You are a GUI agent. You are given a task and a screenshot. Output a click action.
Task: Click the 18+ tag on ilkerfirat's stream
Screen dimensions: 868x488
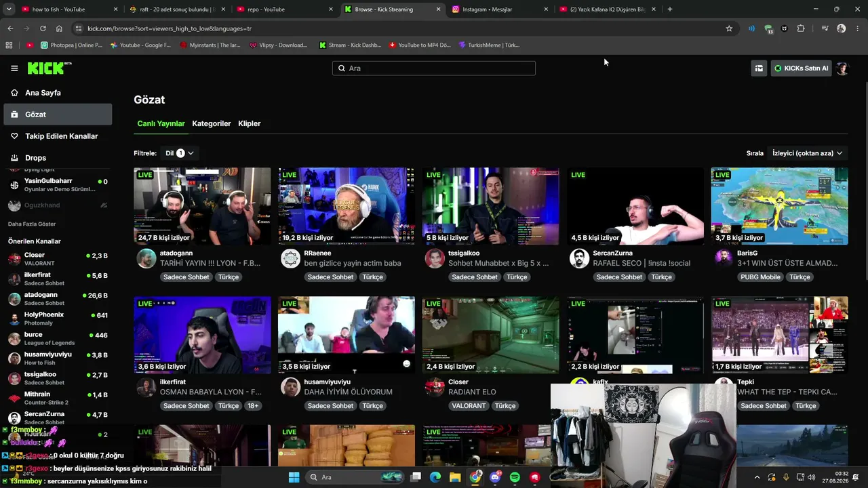(x=253, y=406)
